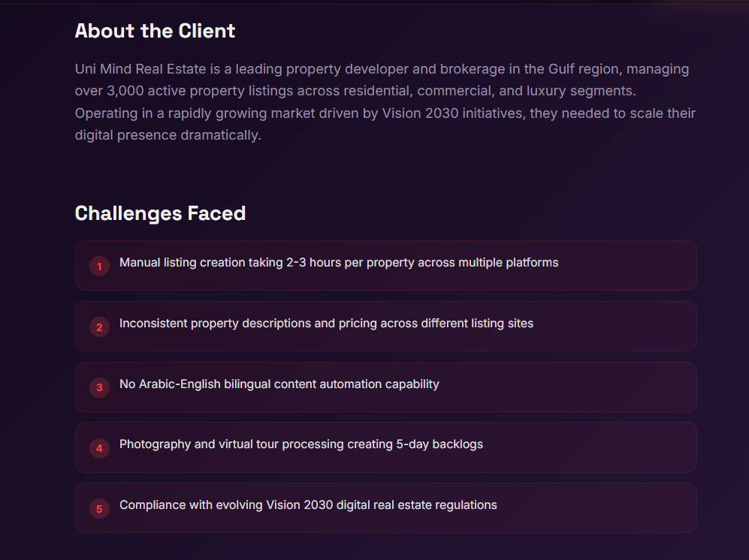This screenshot has height=560, width=749.
Task: Click the manual listing creation challenge text
Action: pos(338,263)
